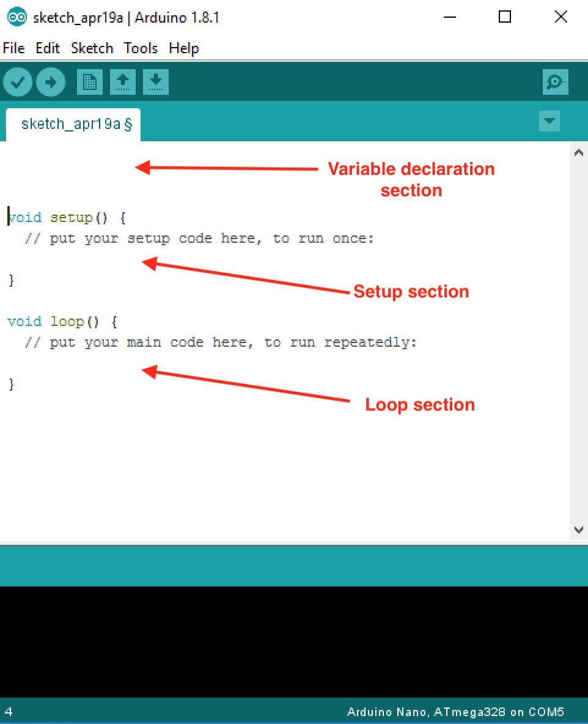Screen dimensions: 588x724
Task: Open the Help menu
Action: pos(184,48)
